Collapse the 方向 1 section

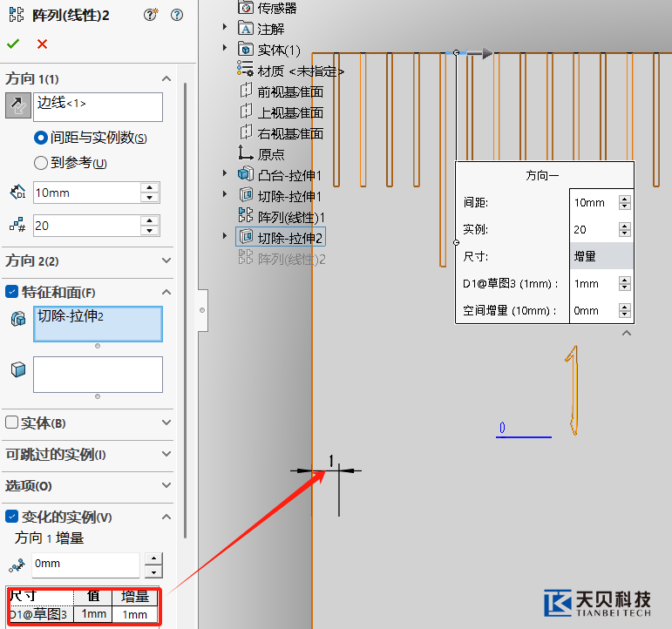[x=166, y=78]
